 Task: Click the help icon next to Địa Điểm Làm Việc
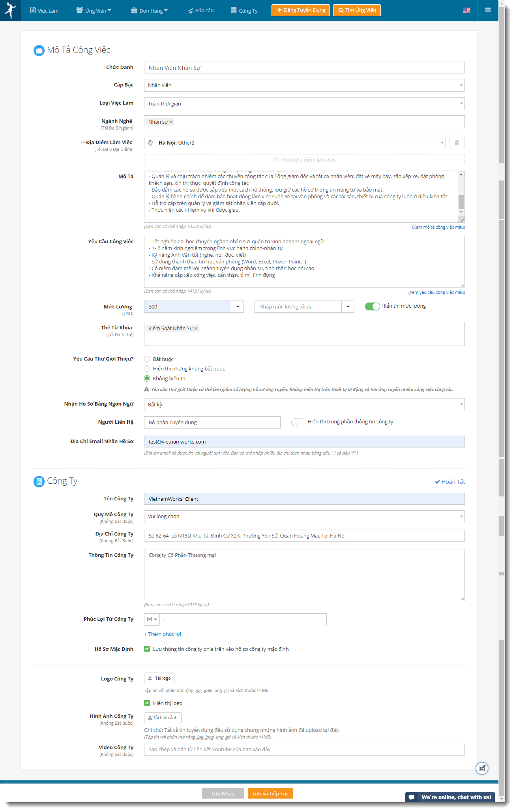(x=83, y=143)
